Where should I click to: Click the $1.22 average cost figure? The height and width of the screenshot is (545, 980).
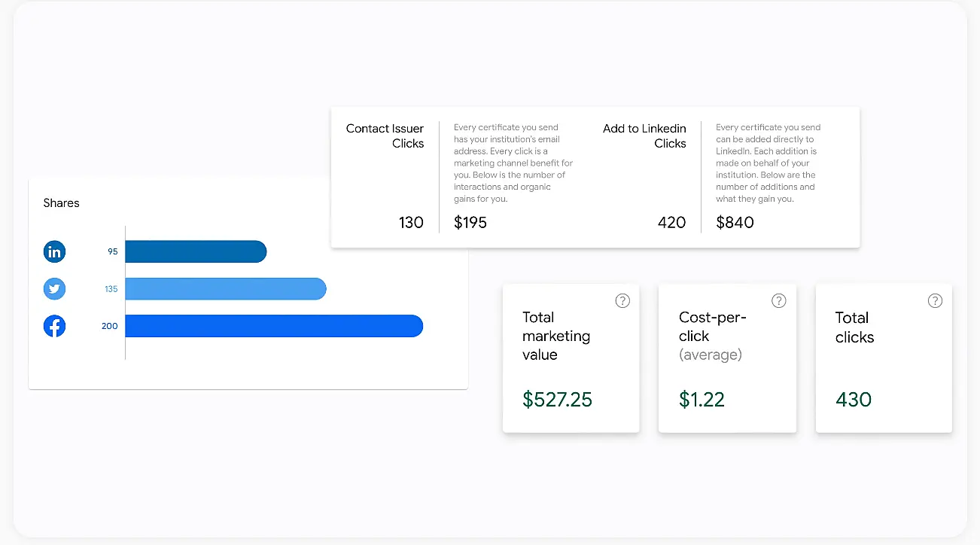[702, 399]
